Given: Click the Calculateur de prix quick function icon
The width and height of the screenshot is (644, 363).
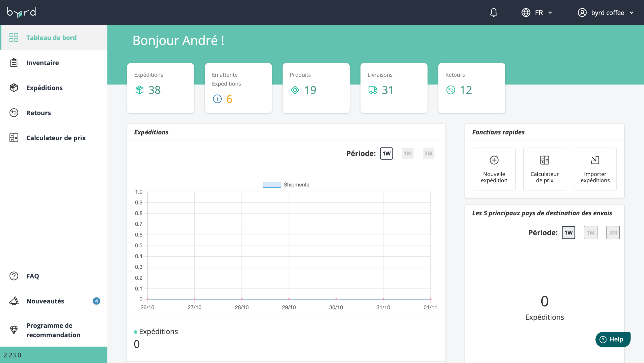Looking at the screenshot, I should point(544,160).
